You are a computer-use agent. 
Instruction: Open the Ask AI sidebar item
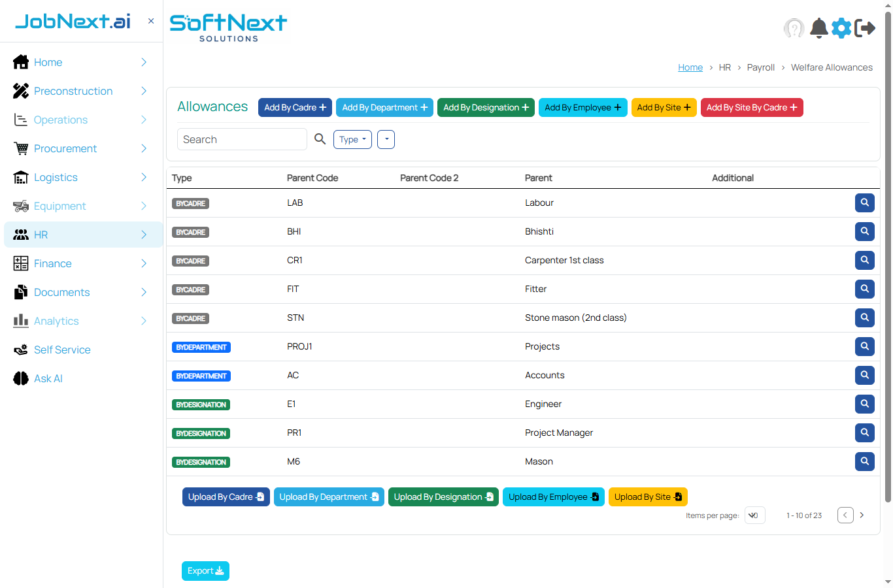(x=50, y=378)
